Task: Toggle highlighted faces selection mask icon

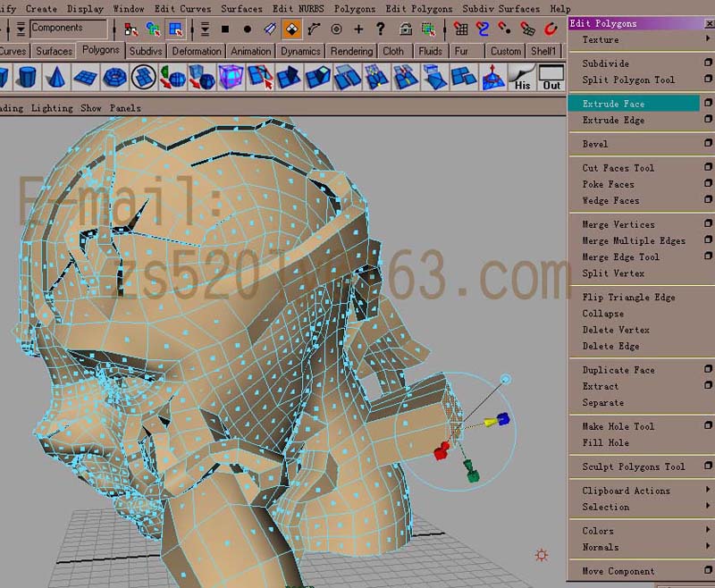Action: point(292,29)
